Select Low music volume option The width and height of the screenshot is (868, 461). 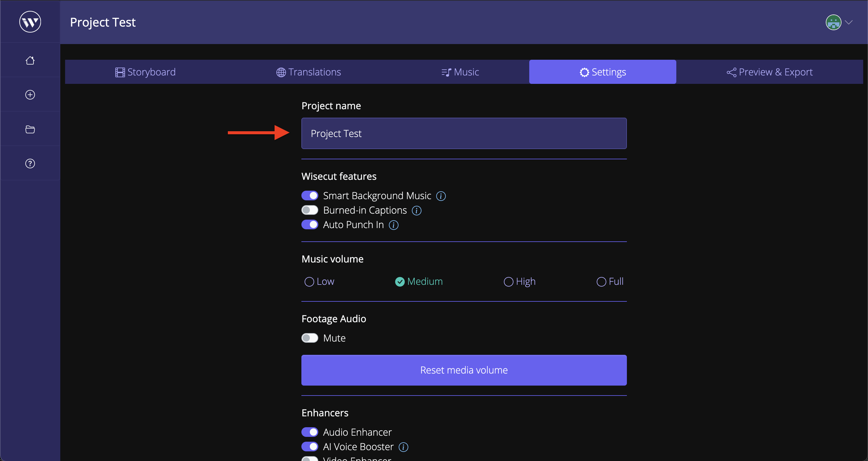coord(310,281)
